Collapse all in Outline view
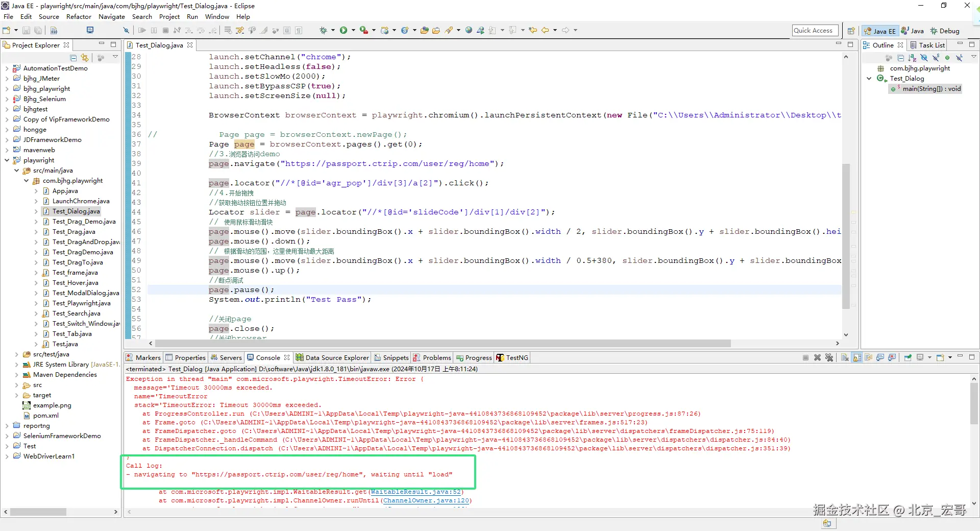 pos(900,58)
